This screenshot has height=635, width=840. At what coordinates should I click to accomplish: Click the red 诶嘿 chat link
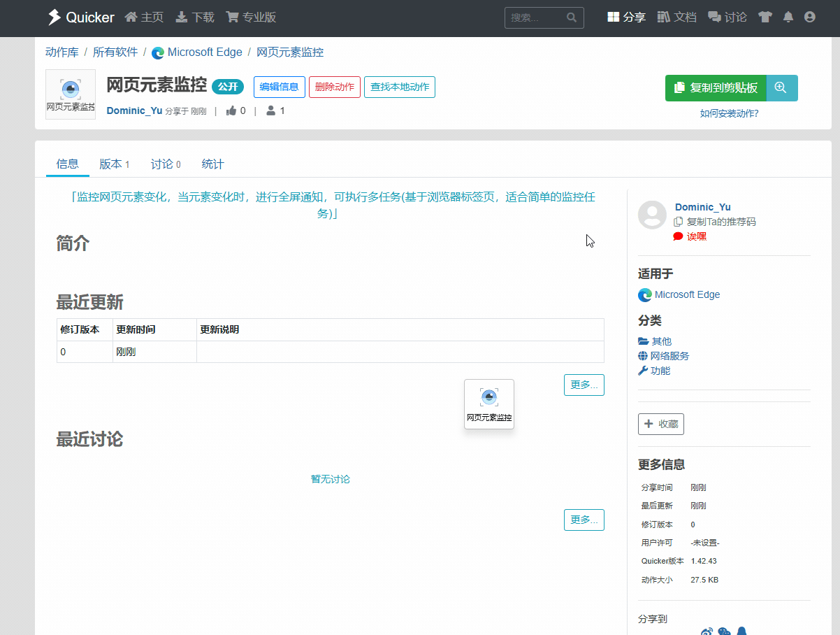(690, 236)
